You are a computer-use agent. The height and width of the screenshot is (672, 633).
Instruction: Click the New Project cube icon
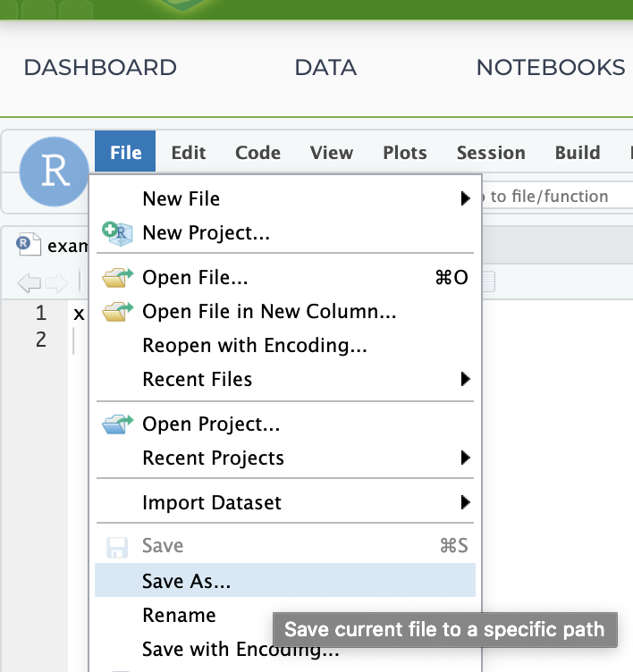(x=117, y=233)
